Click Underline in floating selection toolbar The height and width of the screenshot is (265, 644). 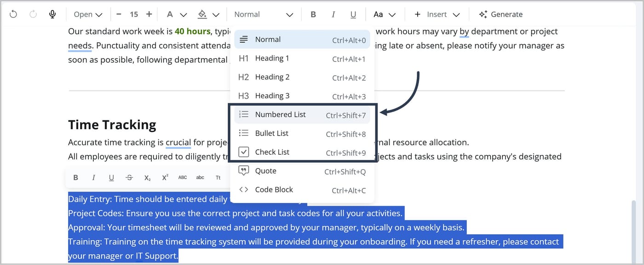[x=111, y=178]
